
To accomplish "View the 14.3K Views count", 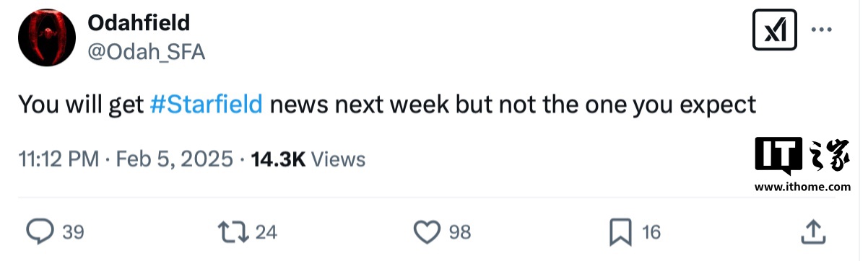I will pyautogui.click(x=308, y=159).
